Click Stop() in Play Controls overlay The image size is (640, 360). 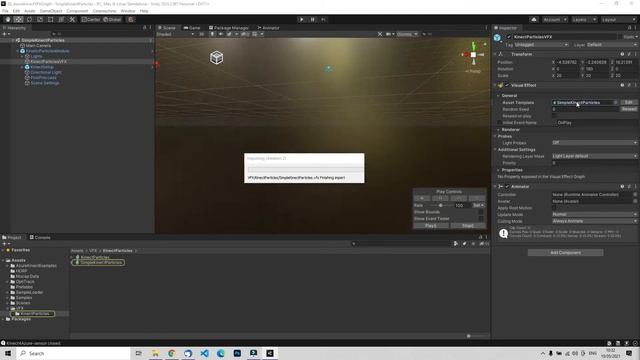click(468, 226)
